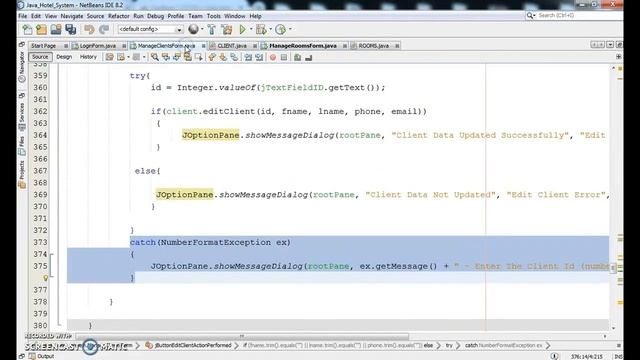Screen dimensions: 640x360
Task: Run the project with the green play icon
Action: click(x=242, y=29)
